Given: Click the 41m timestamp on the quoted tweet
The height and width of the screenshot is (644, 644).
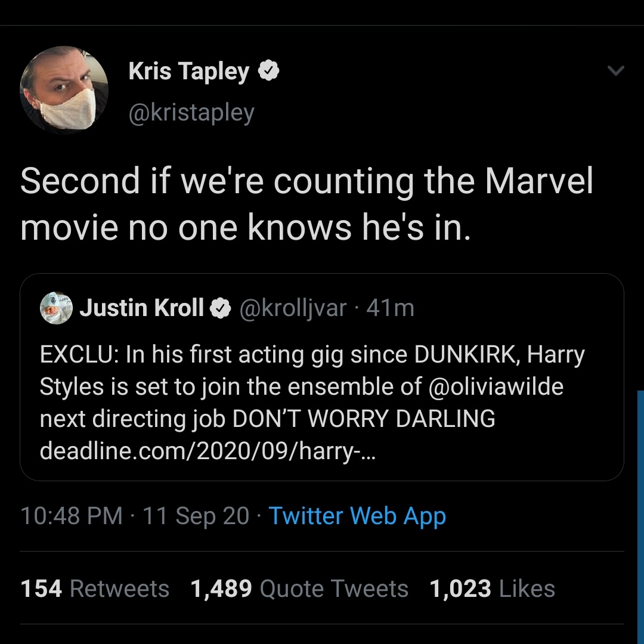Looking at the screenshot, I should point(391,308).
